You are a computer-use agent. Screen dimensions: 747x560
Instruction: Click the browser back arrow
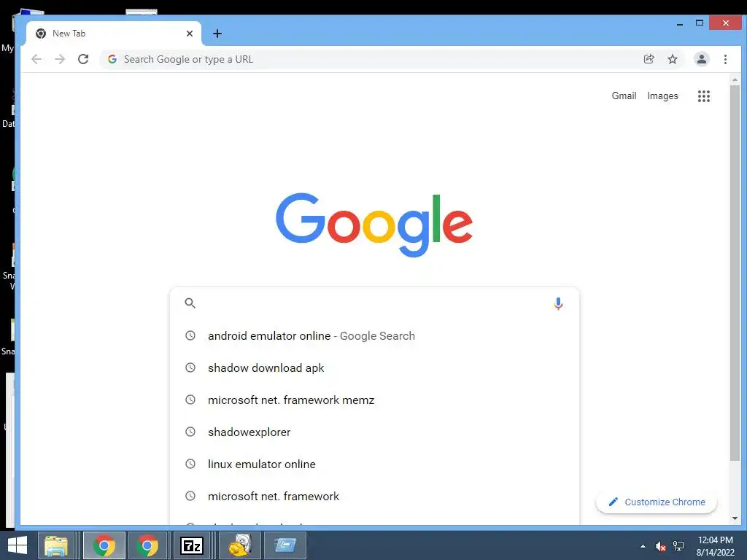pyautogui.click(x=36, y=59)
